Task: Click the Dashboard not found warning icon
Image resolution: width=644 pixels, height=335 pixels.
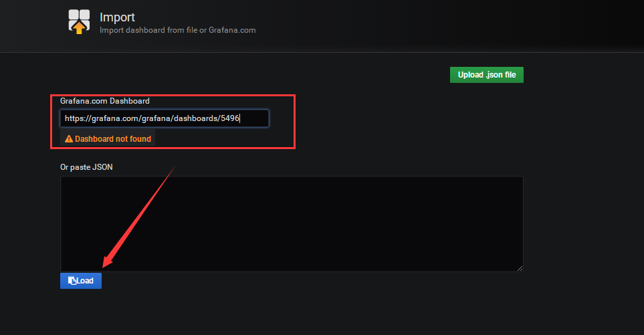Action: 69,139
